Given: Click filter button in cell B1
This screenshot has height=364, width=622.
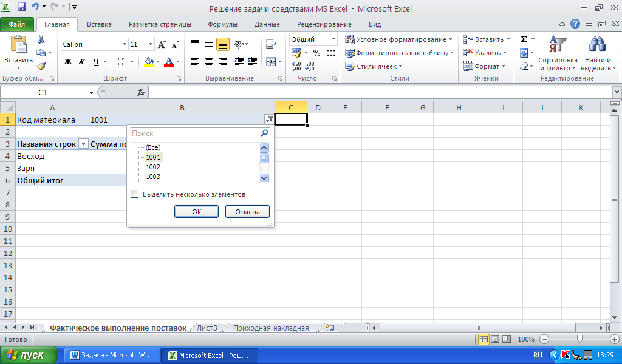Looking at the screenshot, I should (269, 120).
